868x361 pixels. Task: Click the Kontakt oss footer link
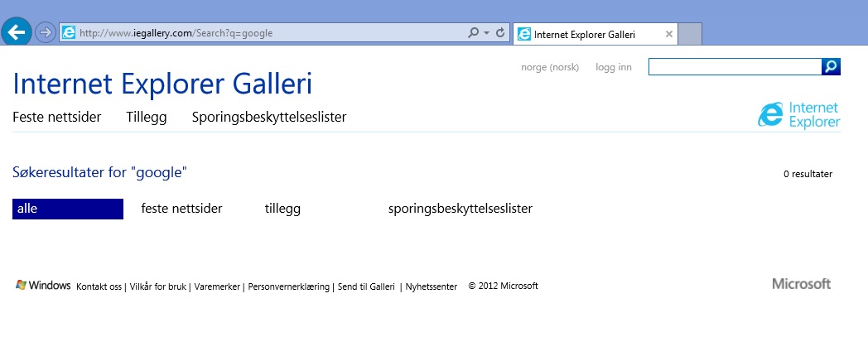[x=99, y=286]
